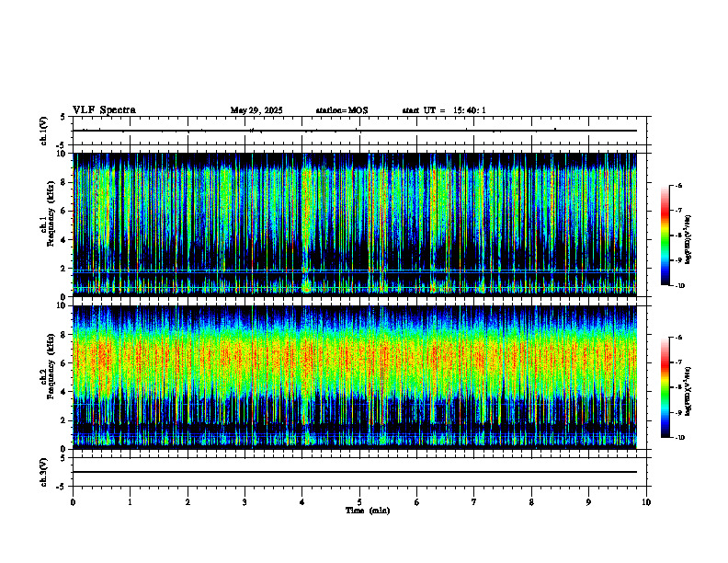Click the "VLF Spectra" plot title
This screenshot has width=728, height=563.
click(x=104, y=110)
